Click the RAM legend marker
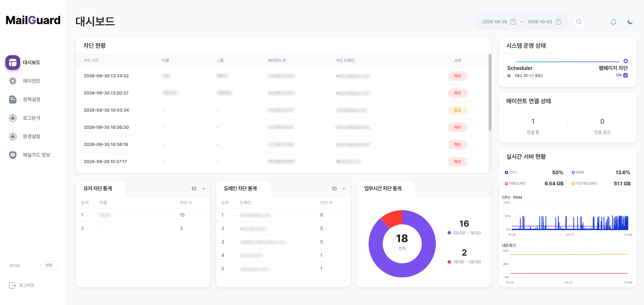 click(573, 173)
